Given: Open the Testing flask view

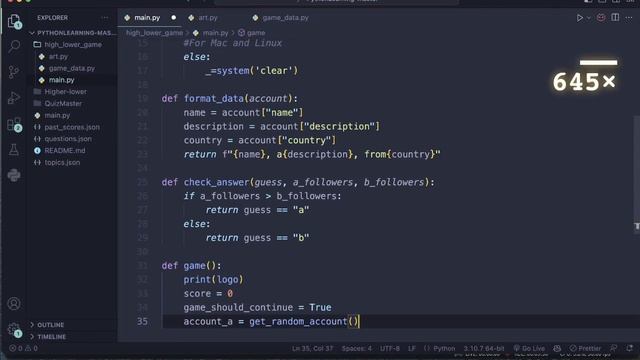Looking at the screenshot, I should tap(14, 150).
